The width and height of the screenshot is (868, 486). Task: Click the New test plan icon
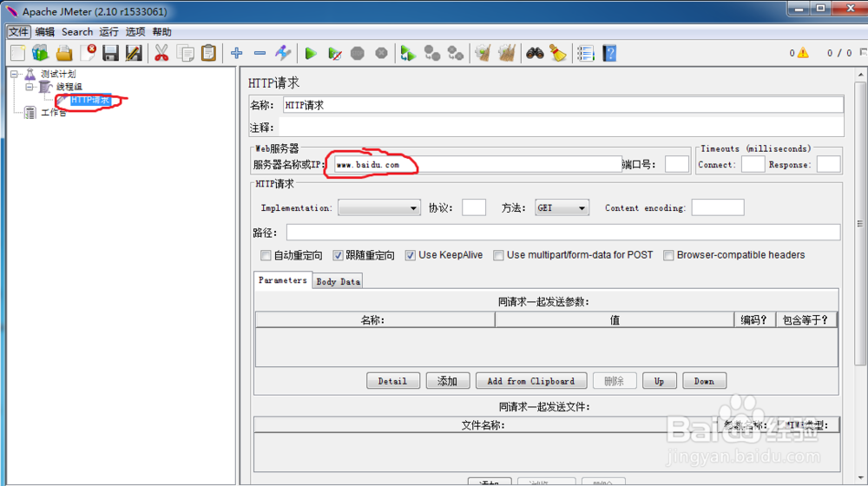[17, 53]
